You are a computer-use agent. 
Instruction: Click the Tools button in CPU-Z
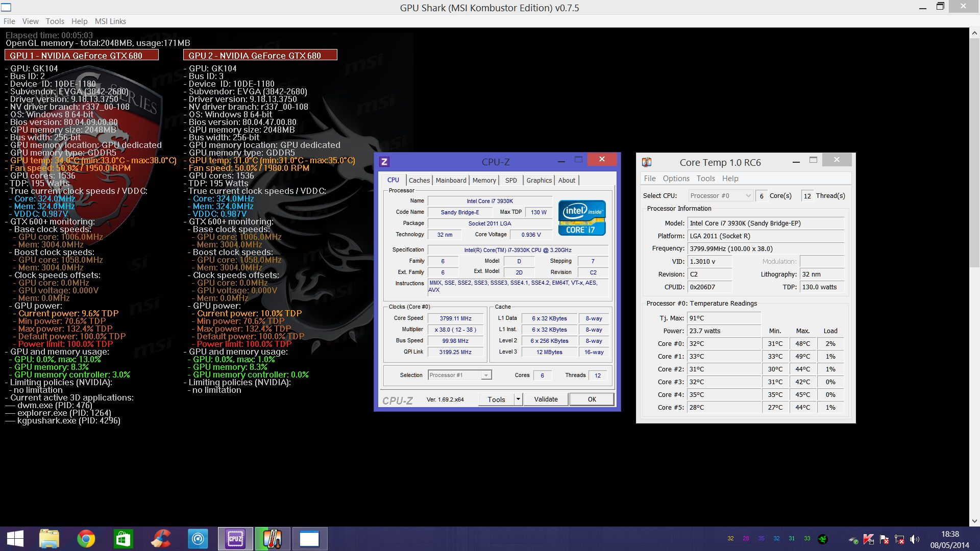pos(496,399)
